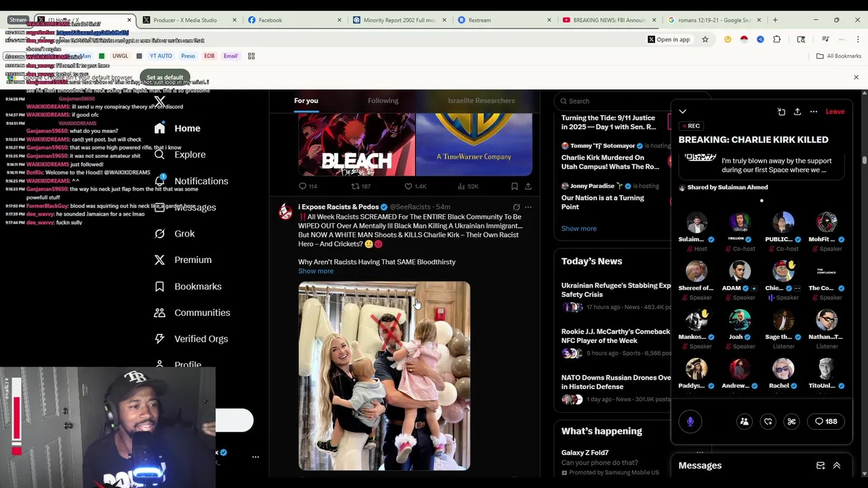Viewport: 868px width, 488px height.
Task: Open Verified Orgs in the X sidebar
Action: click(x=191, y=339)
